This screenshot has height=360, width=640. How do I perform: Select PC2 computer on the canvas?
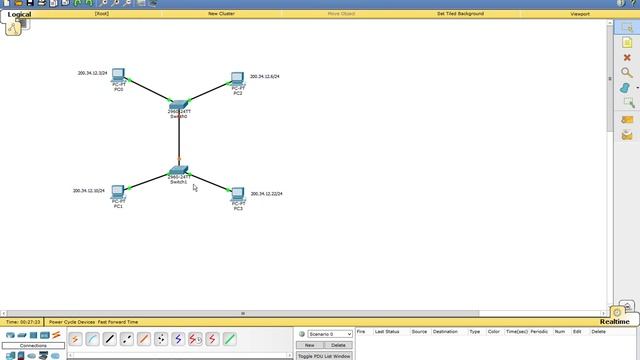point(238,80)
